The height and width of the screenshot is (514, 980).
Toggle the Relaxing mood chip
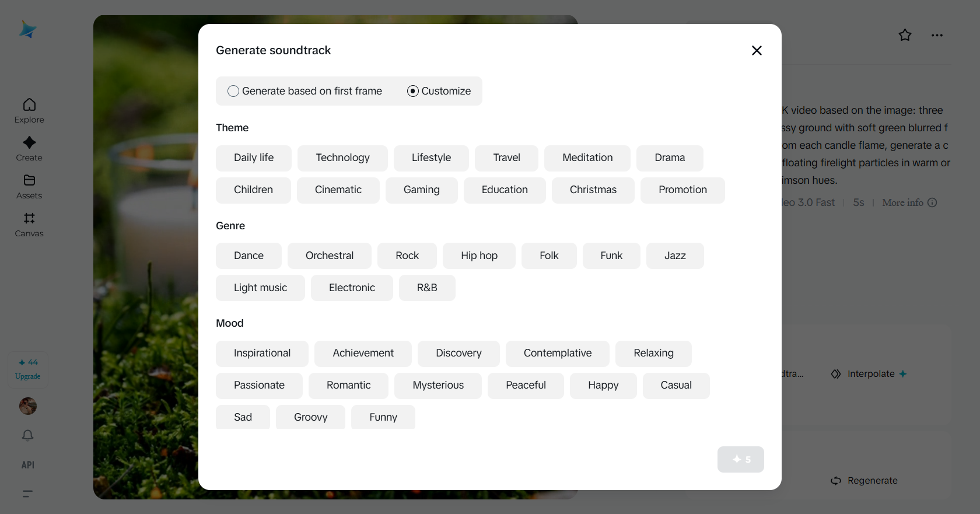click(653, 354)
